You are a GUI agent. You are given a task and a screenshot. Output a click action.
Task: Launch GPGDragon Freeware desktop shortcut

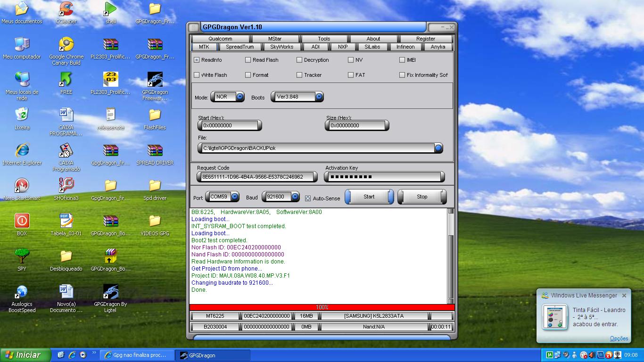pos(155,86)
